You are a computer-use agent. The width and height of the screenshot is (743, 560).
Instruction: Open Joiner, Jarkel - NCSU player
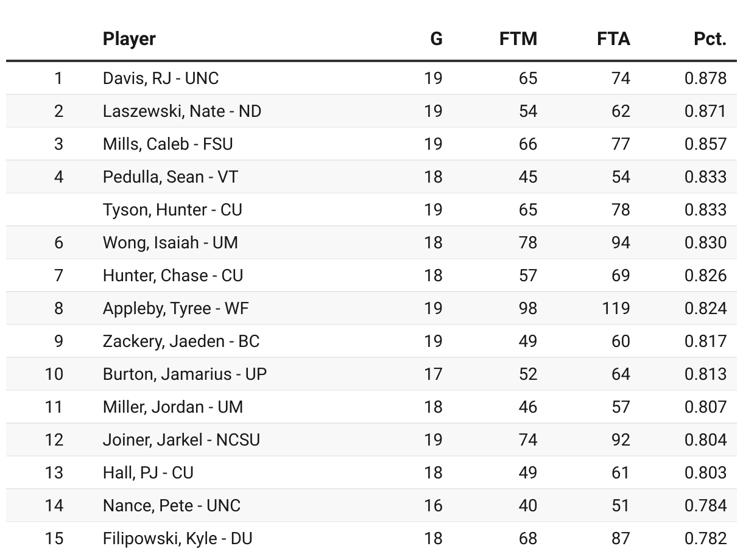click(x=181, y=440)
